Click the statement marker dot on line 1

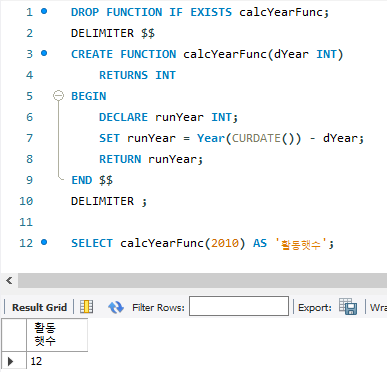(44, 11)
